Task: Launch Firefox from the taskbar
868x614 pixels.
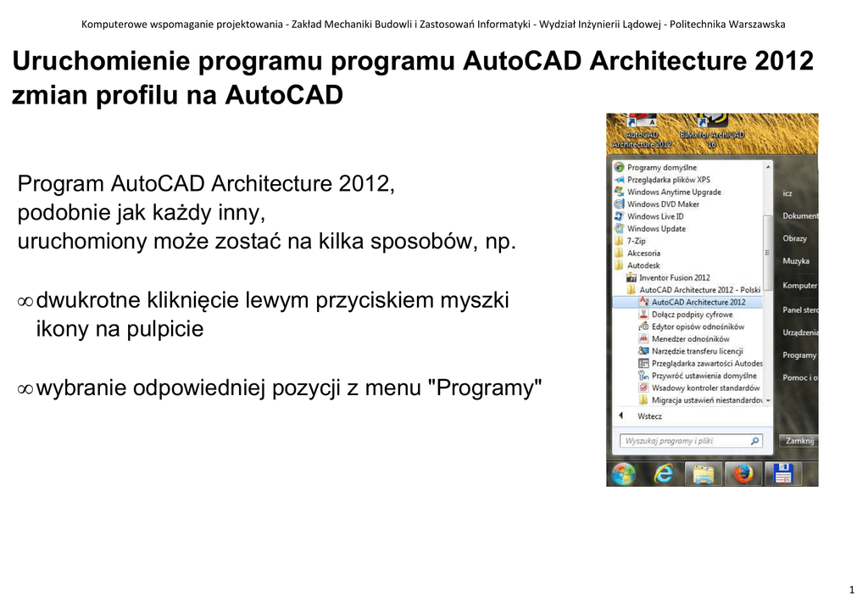Action: coord(743,474)
